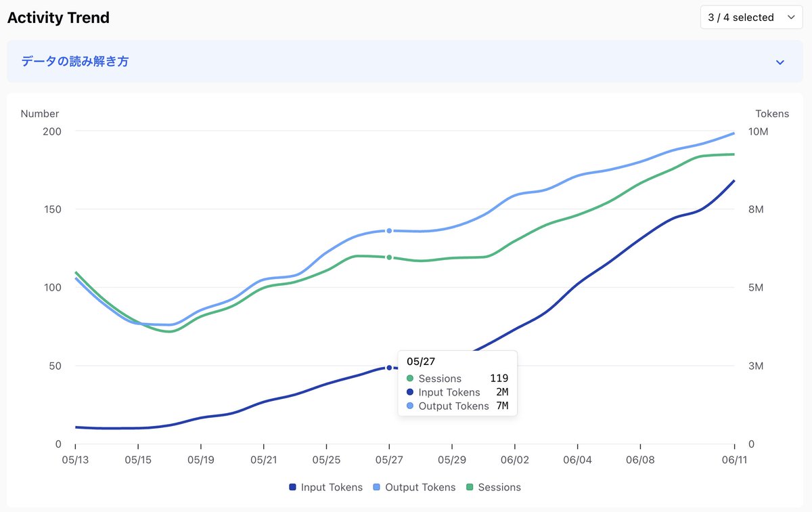812x512 pixels.
Task: Click the tooltip date 05/27 header
Action: (x=421, y=362)
